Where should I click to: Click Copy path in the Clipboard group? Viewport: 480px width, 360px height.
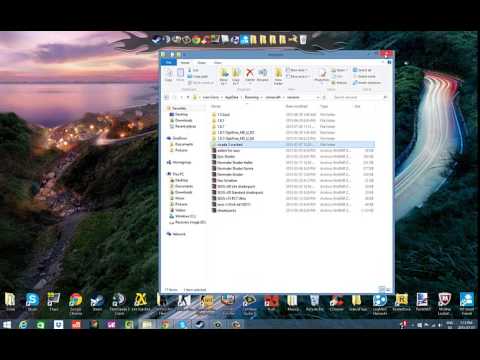pos(198,76)
